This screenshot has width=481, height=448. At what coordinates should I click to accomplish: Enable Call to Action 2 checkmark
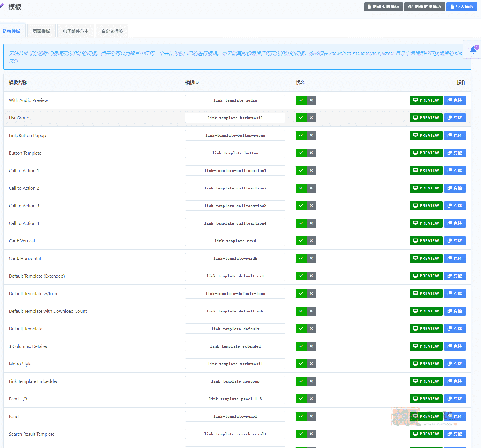301,188
